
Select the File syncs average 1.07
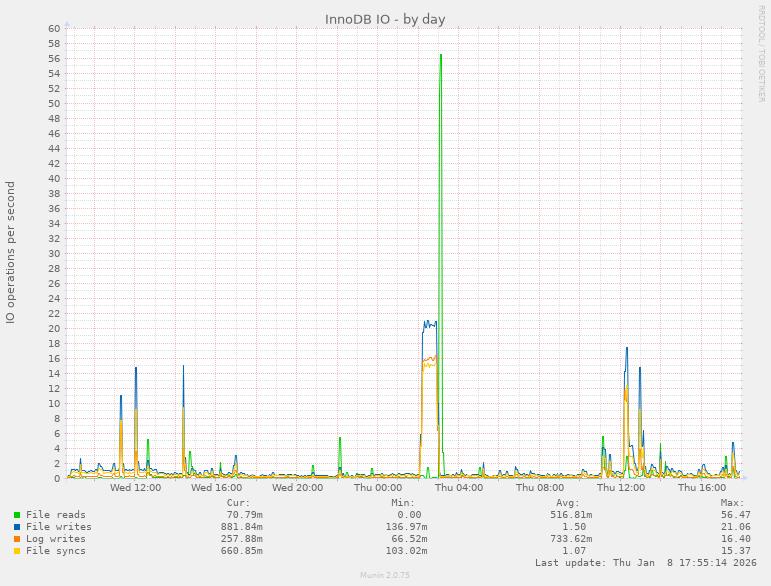tap(574, 551)
